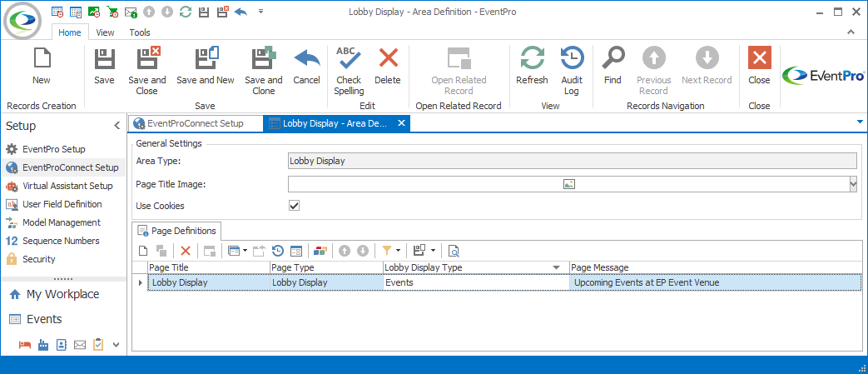Click the red Close ribbon button

coord(760,66)
